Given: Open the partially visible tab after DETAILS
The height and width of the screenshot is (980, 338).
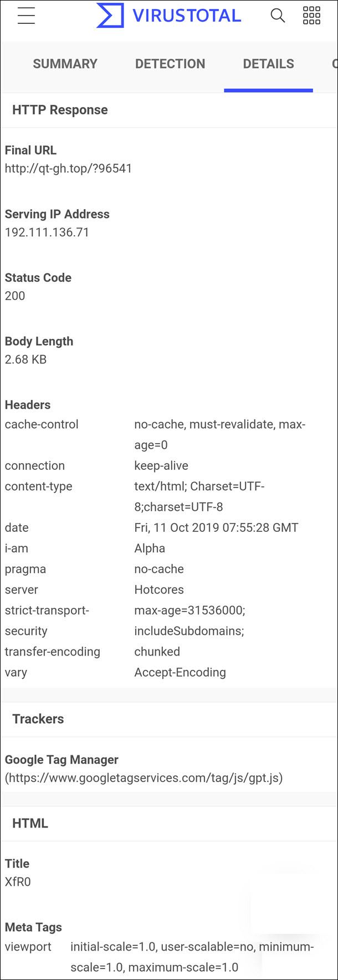Looking at the screenshot, I should click(335, 64).
